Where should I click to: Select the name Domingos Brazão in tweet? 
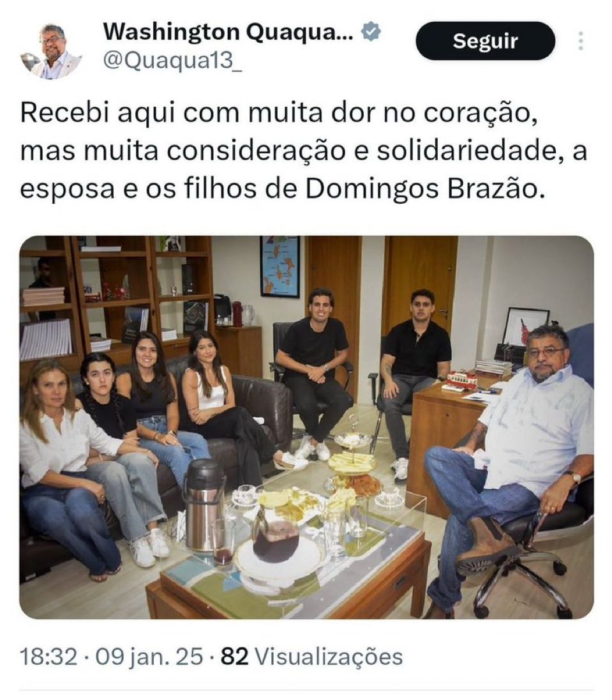point(426,188)
